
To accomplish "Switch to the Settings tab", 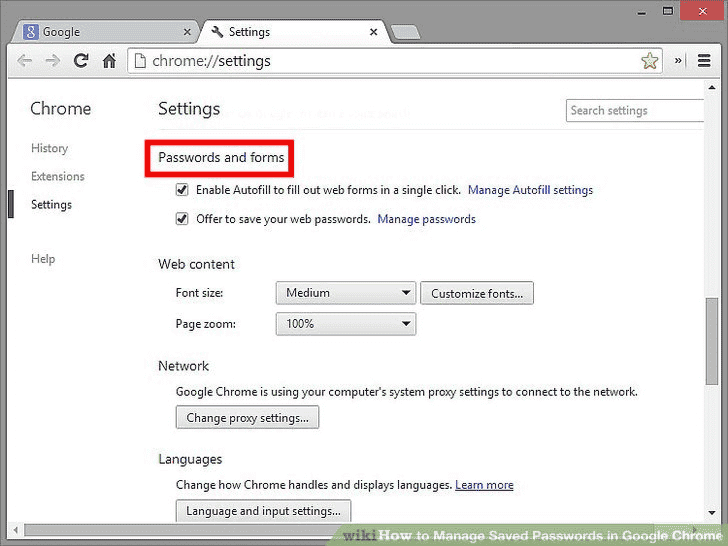I will (295, 32).
